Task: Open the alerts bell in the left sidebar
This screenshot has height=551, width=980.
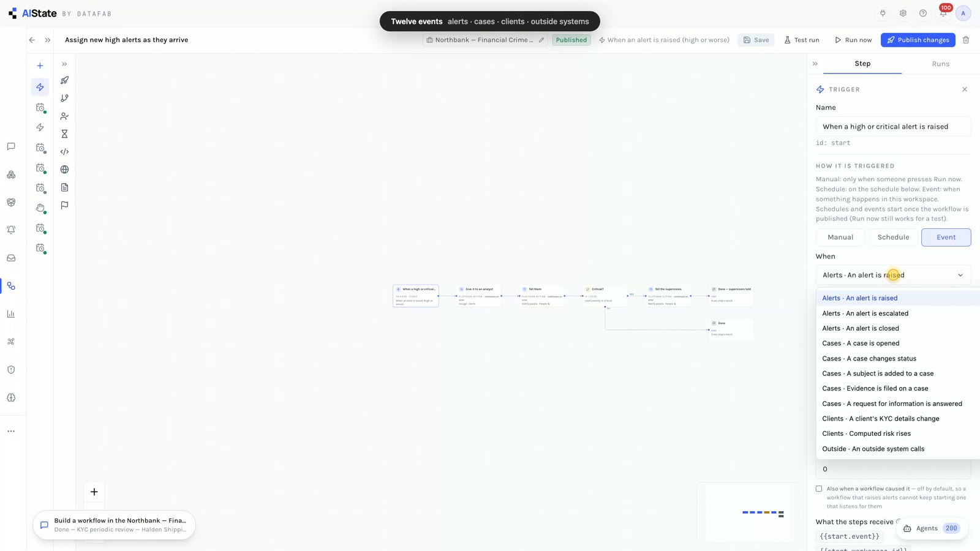Action: (11, 230)
